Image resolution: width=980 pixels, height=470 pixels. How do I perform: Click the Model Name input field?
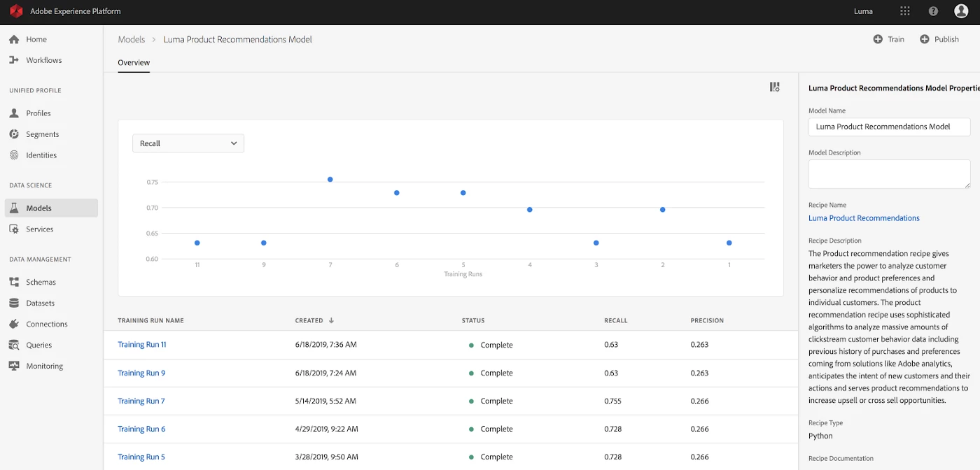889,127
